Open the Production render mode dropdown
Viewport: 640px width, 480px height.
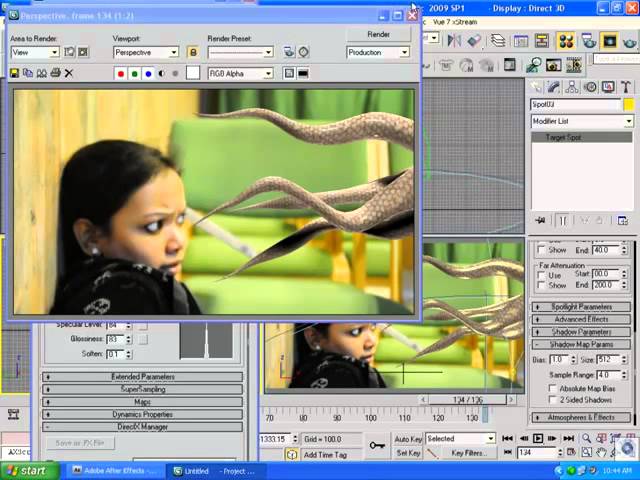(378, 52)
